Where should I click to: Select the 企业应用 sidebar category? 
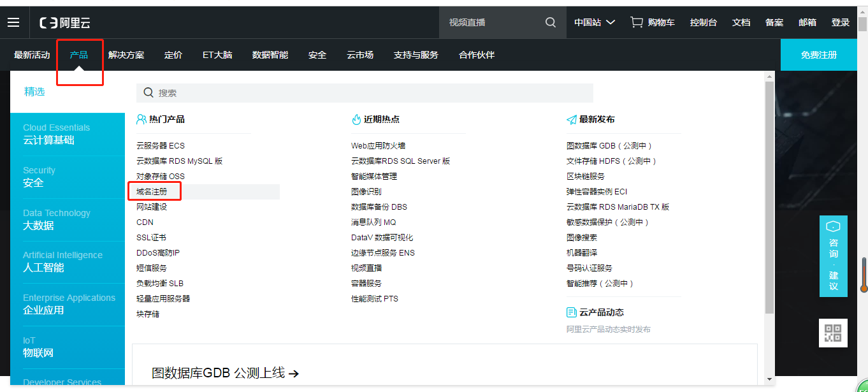(68, 305)
